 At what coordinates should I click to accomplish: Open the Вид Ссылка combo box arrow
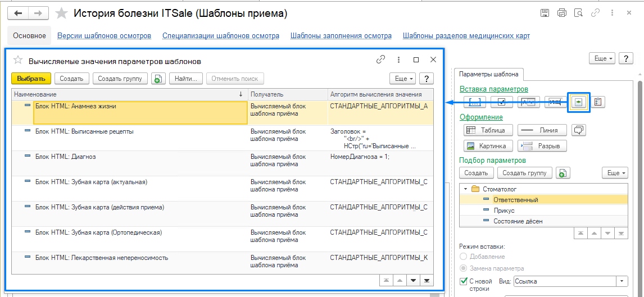[623, 281]
